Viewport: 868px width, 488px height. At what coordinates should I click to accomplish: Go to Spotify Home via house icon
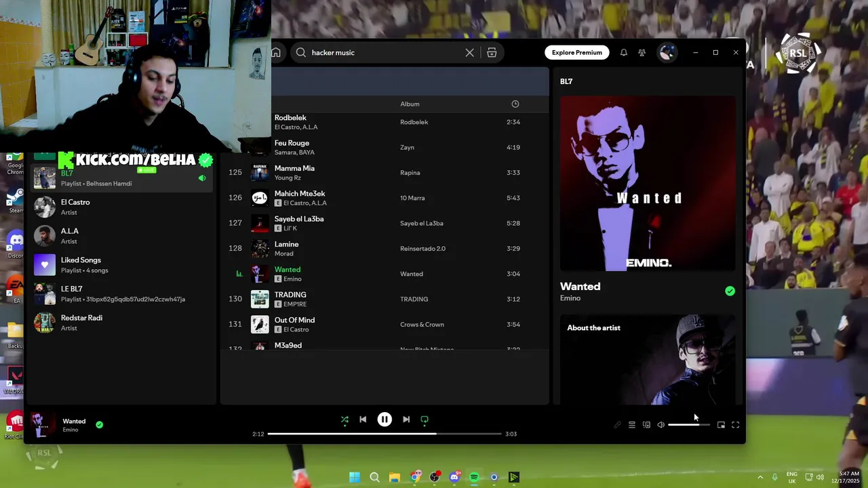coord(276,52)
